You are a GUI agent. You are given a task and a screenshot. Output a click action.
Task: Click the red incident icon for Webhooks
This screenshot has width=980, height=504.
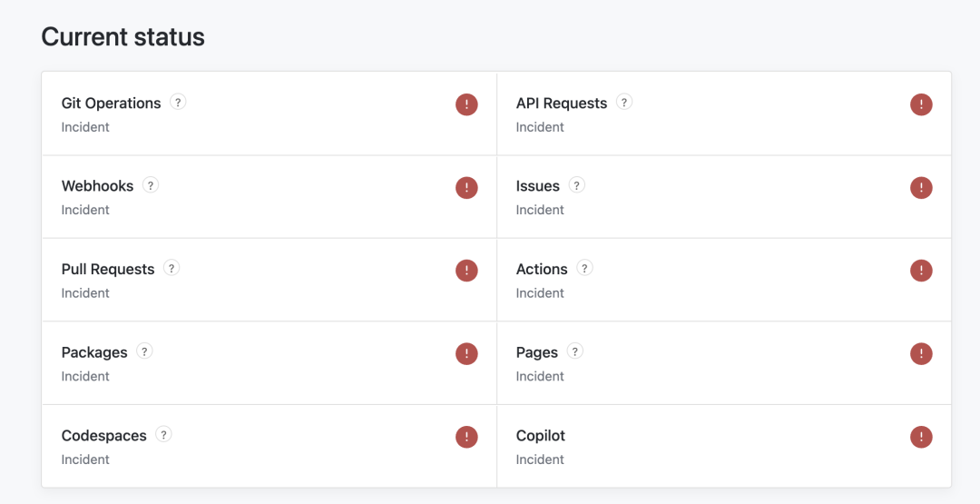466,188
